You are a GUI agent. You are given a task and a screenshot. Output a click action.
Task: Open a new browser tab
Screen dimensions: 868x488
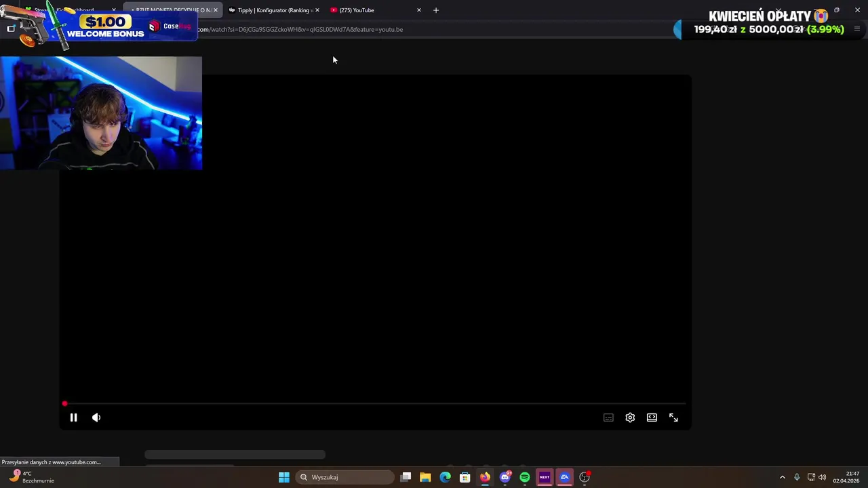(x=436, y=10)
